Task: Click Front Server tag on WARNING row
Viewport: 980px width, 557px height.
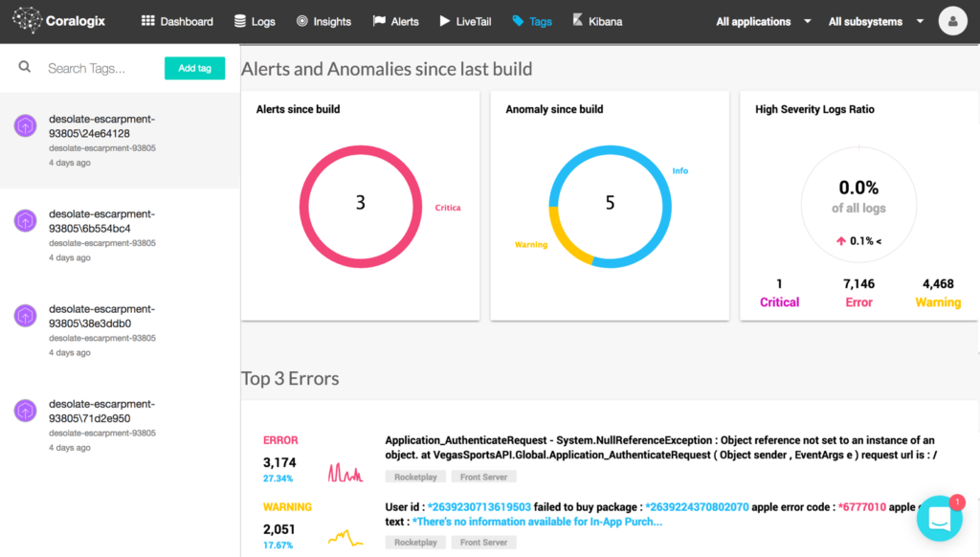Action: pos(483,543)
